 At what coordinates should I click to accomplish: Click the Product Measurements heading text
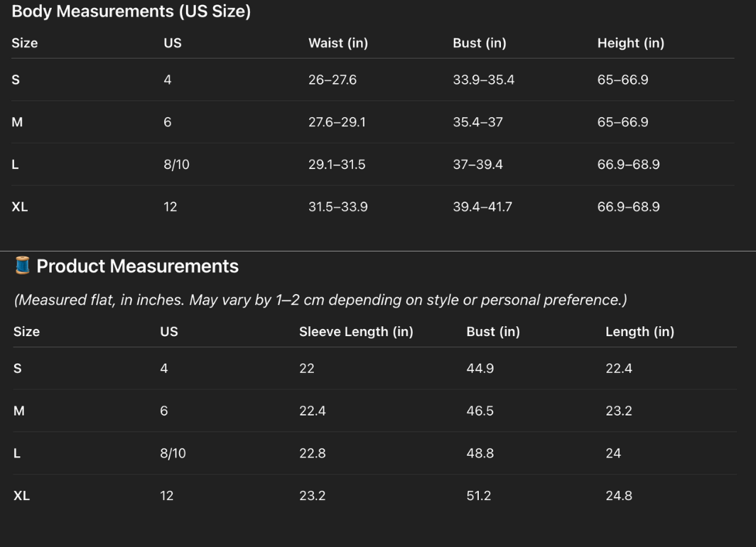click(137, 266)
